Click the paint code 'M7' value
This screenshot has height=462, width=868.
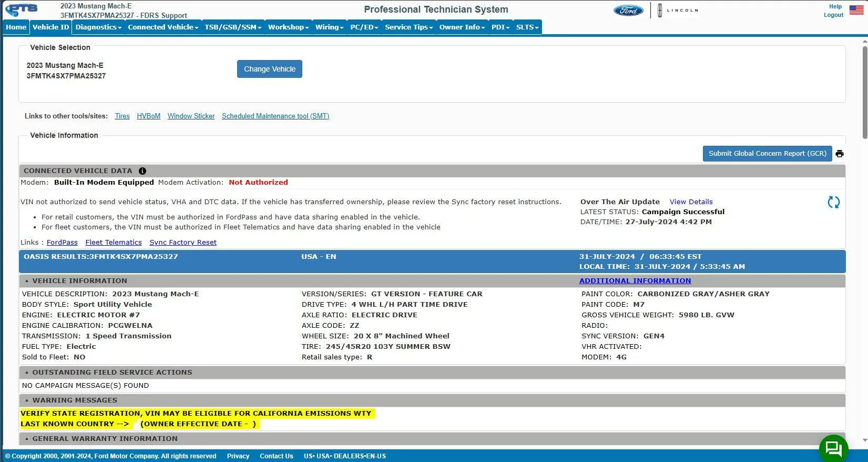point(639,305)
